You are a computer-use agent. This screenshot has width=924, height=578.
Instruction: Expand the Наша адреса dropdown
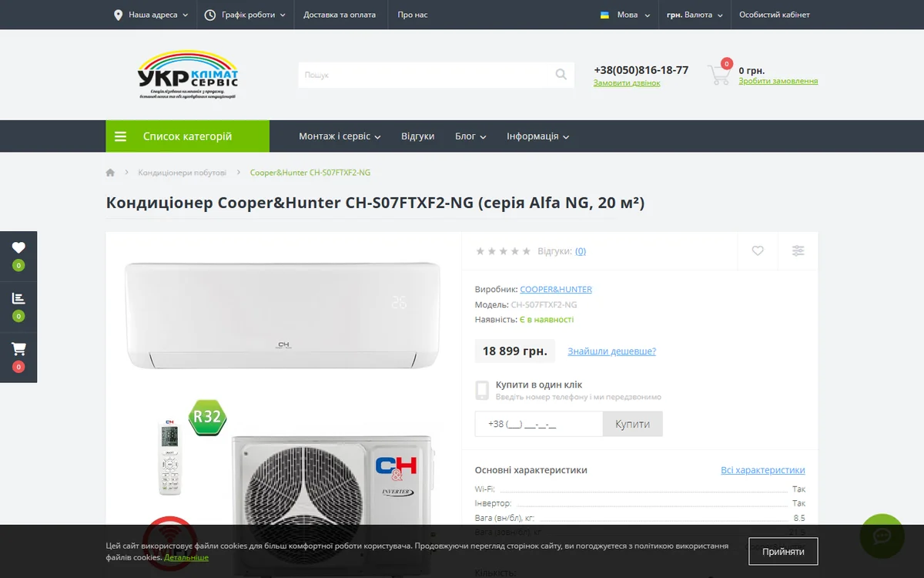(151, 15)
